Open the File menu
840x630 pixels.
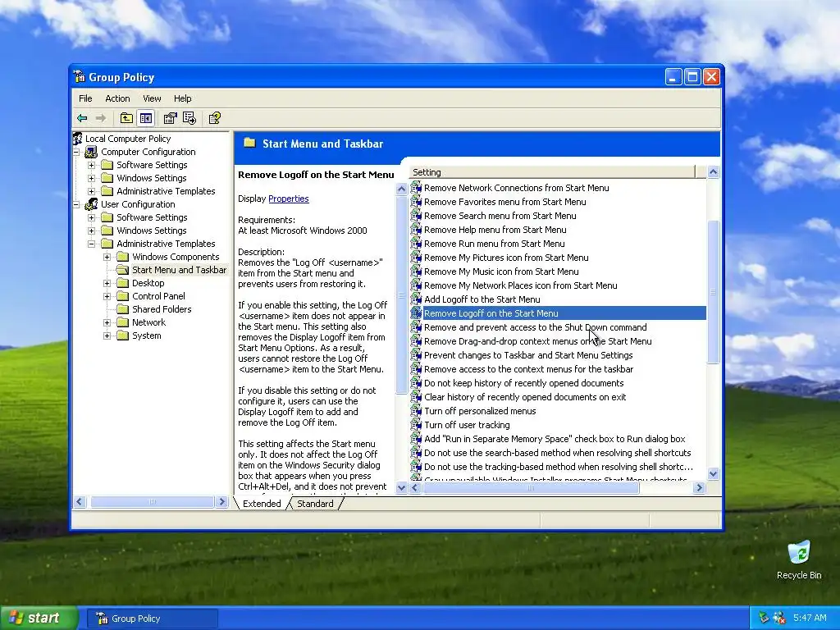(85, 98)
